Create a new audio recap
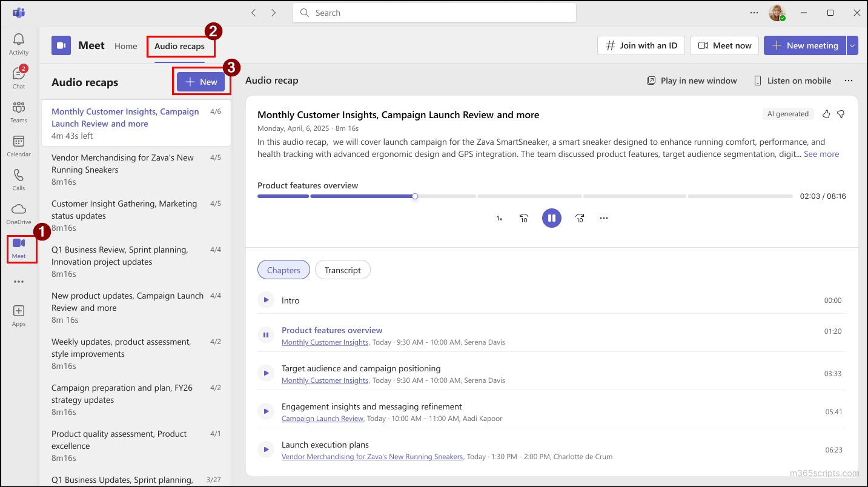 tap(201, 81)
